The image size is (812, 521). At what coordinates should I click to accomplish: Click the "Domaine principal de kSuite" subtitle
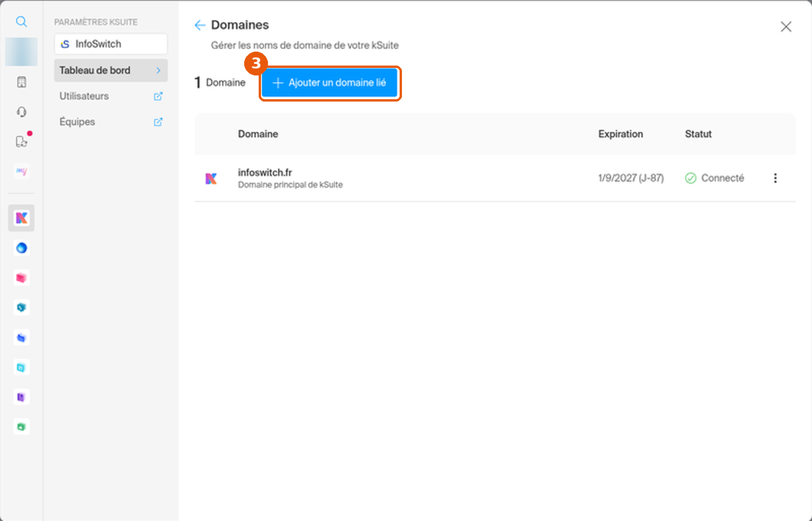(291, 185)
